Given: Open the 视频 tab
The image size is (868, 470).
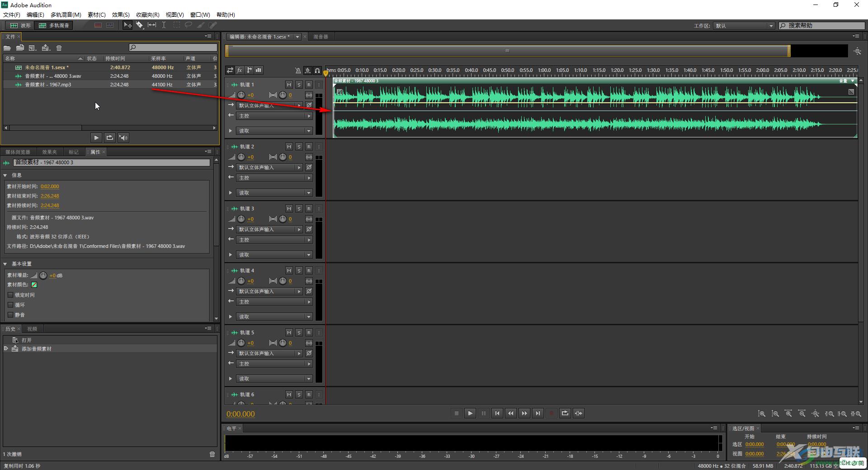Looking at the screenshot, I should (x=32, y=329).
